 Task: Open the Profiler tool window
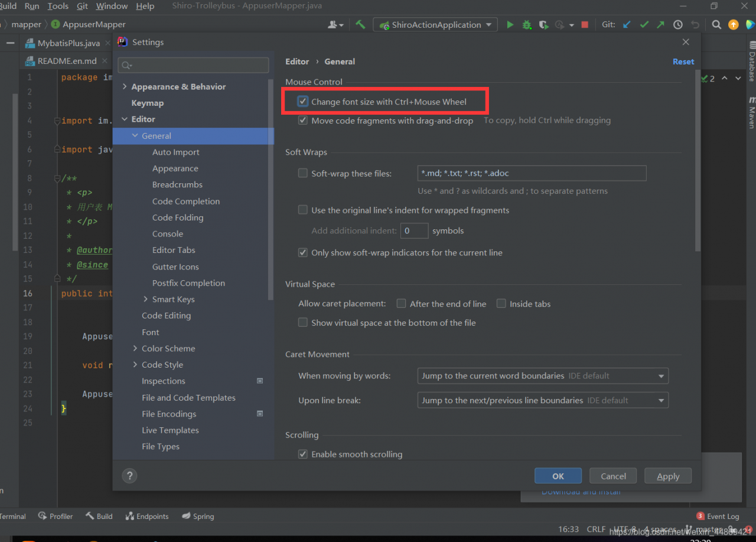click(56, 516)
